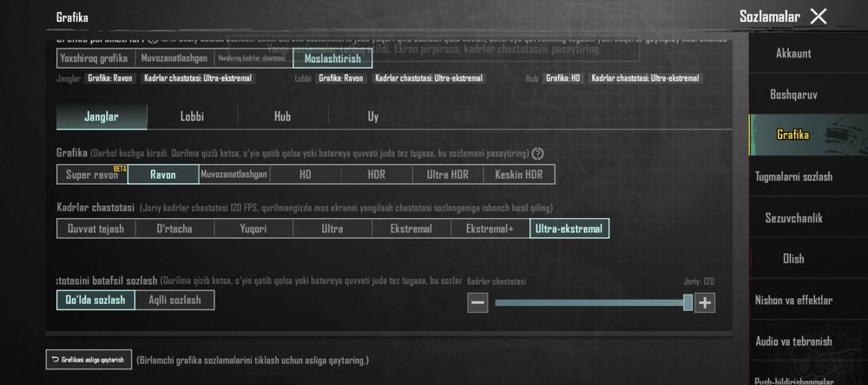Set frame rate to Ekstremal
Image resolution: width=868 pixels, height=385 pixels.
point(411,229)
